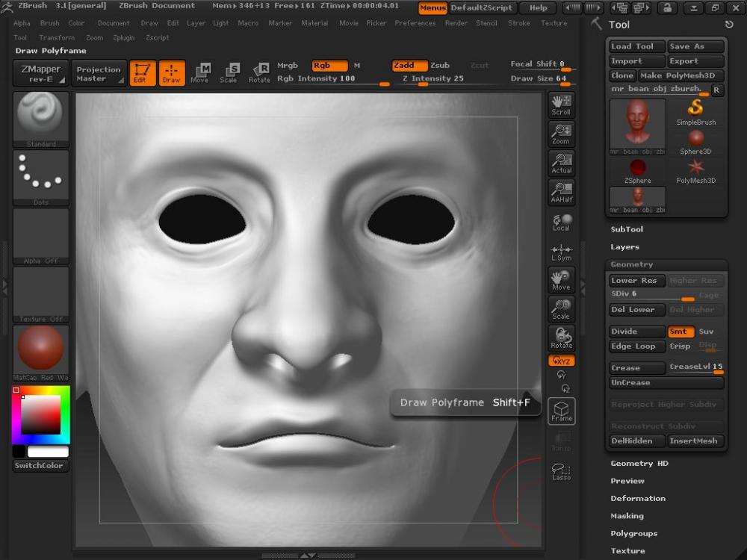
Task: Expand the Polygroups section
Action: tap(633, 533)
